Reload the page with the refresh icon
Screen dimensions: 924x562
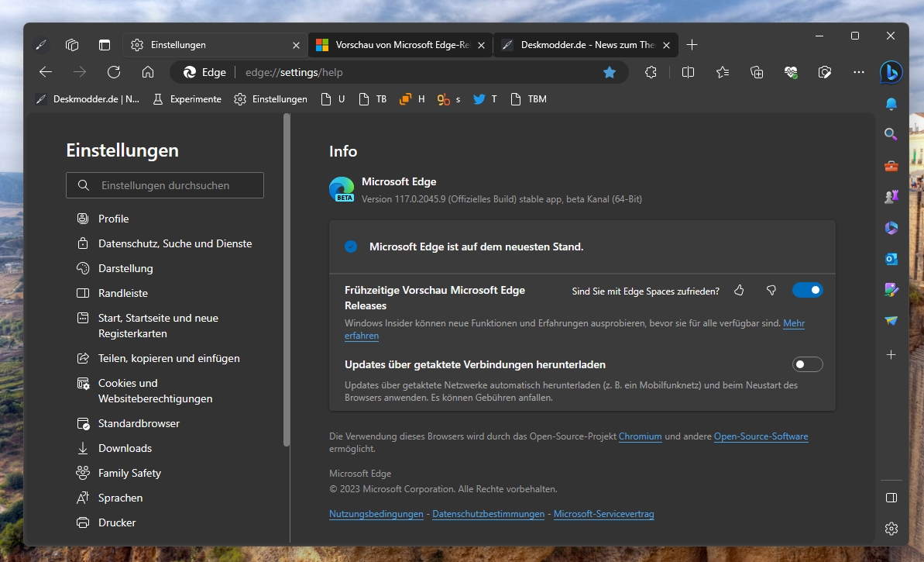(114, 72)
